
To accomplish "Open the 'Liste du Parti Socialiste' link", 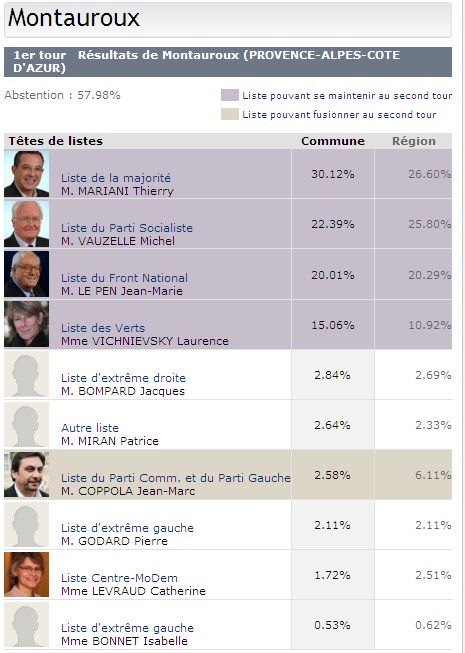I will click(x=127, y=228).
